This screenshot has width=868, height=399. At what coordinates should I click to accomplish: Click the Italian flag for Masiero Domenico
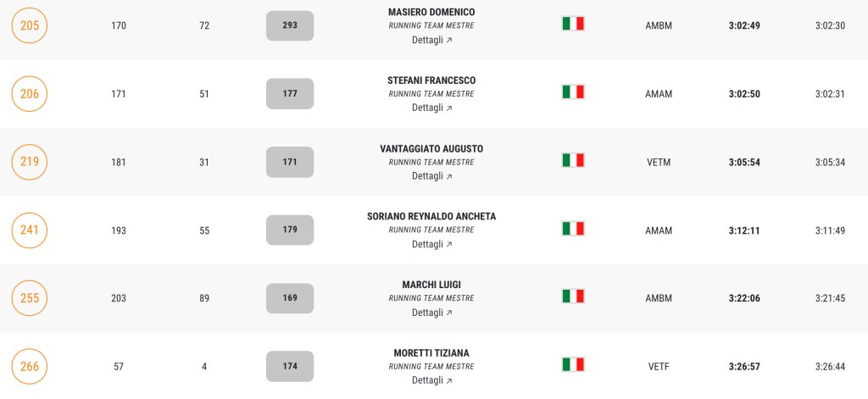point(573,24)
